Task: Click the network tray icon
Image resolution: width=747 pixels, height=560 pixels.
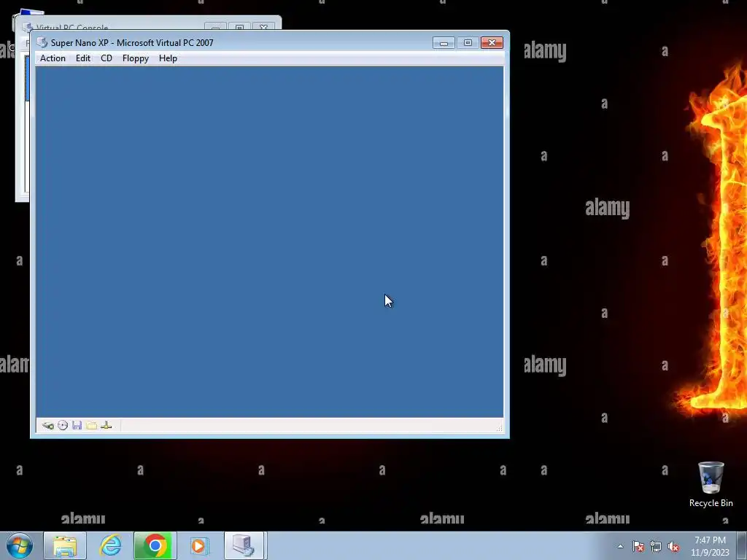Action: pyautogui.click(x=656, y=546)
